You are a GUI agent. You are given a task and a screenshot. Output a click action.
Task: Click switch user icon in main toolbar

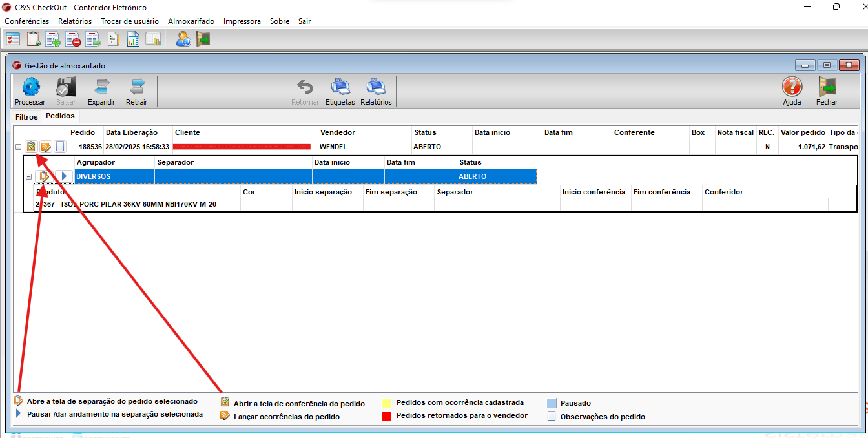pos(183,39)
